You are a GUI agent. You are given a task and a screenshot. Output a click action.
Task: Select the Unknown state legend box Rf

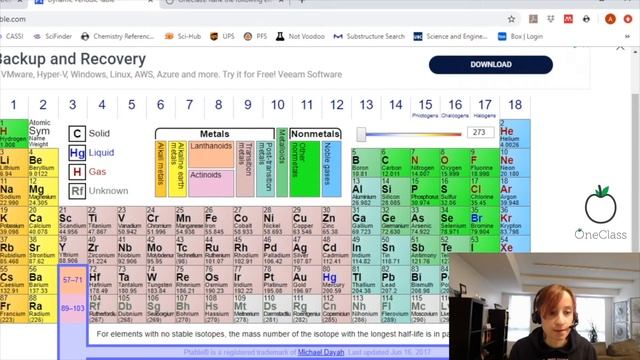click(x=77, y=191)
